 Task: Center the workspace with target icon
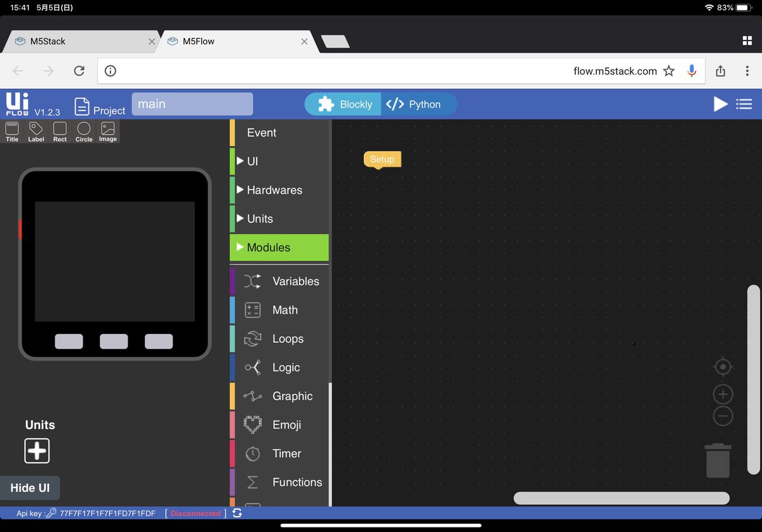tap(723, 367)
